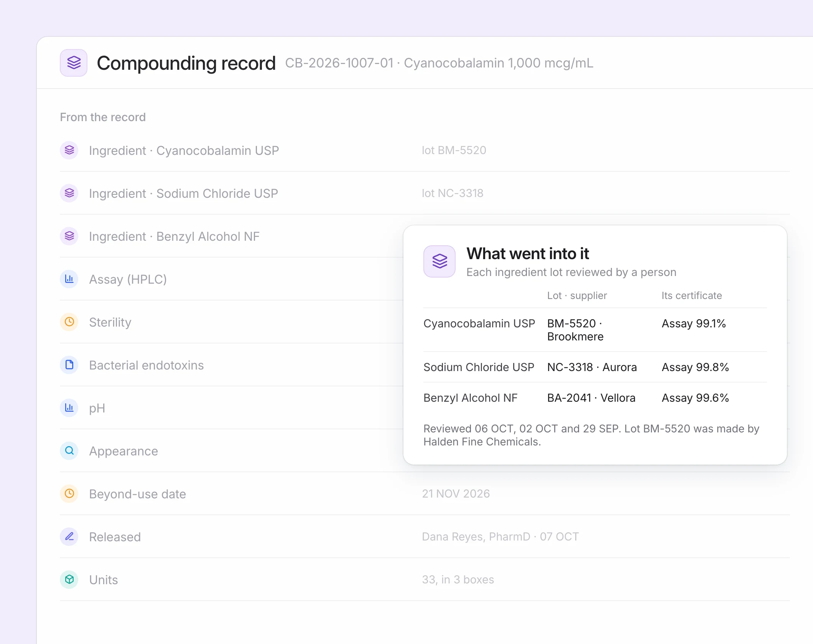Click Dana Reyes, PharmD · 07 OCT
The width and height of the screenshot is (813, 644).
pos(500,537)
